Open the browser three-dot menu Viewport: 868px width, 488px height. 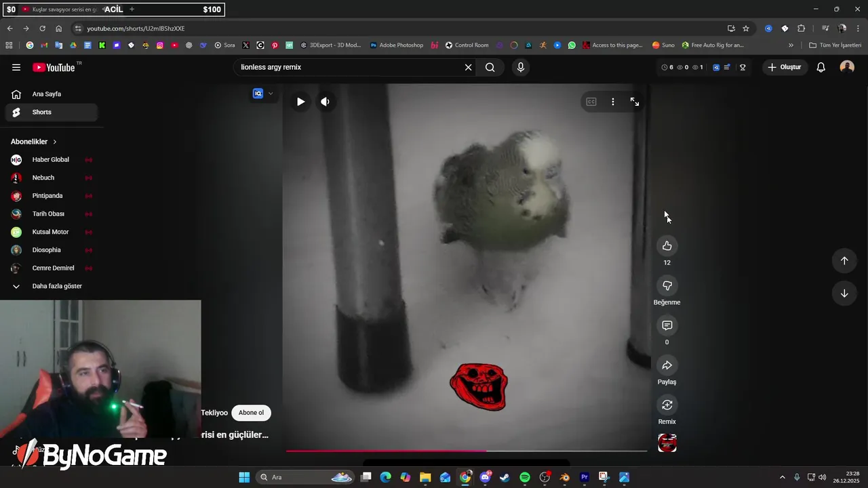859,28
